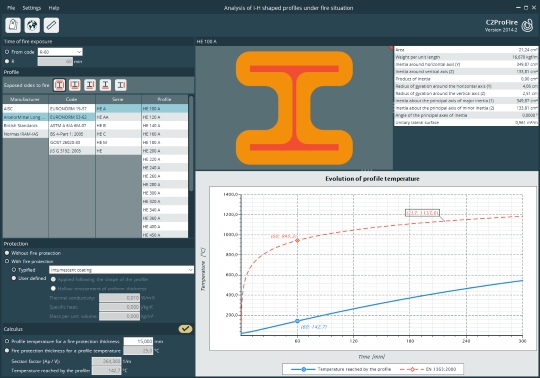Click the yellow checkmark calculate button

coord(185,329)
